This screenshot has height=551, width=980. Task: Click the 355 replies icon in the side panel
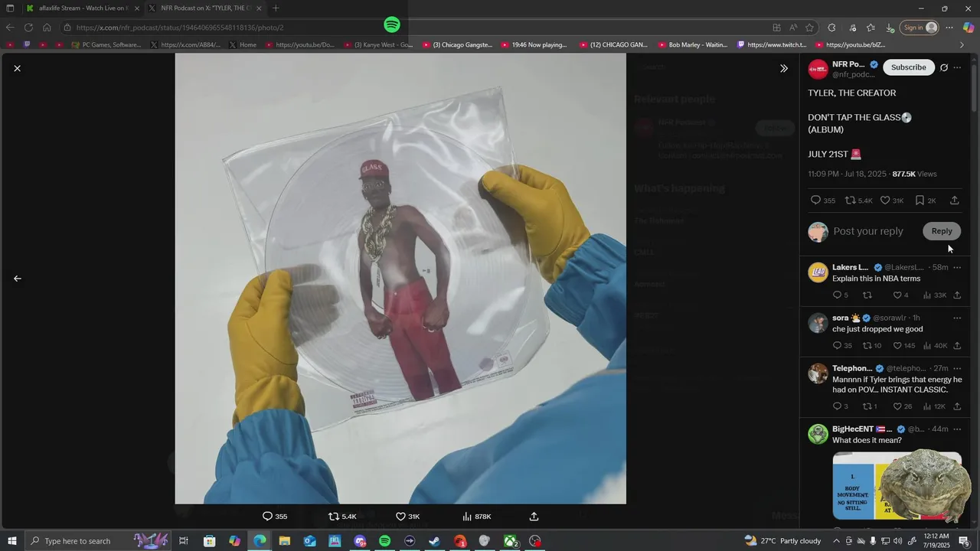[x=822, y=201]
